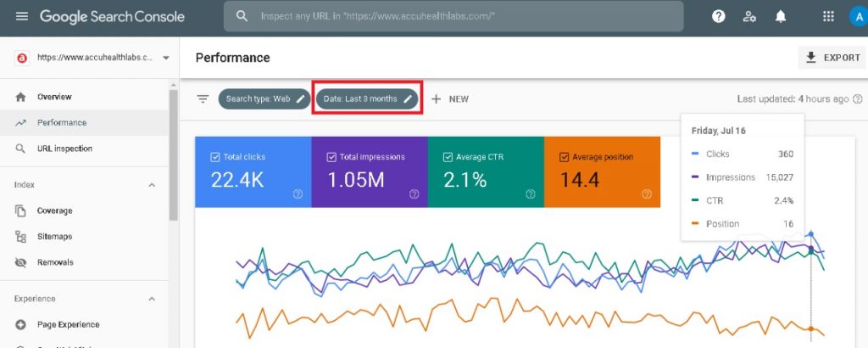
Task: Click the search magnifier icon in URL bar
Action: [242, 16]
